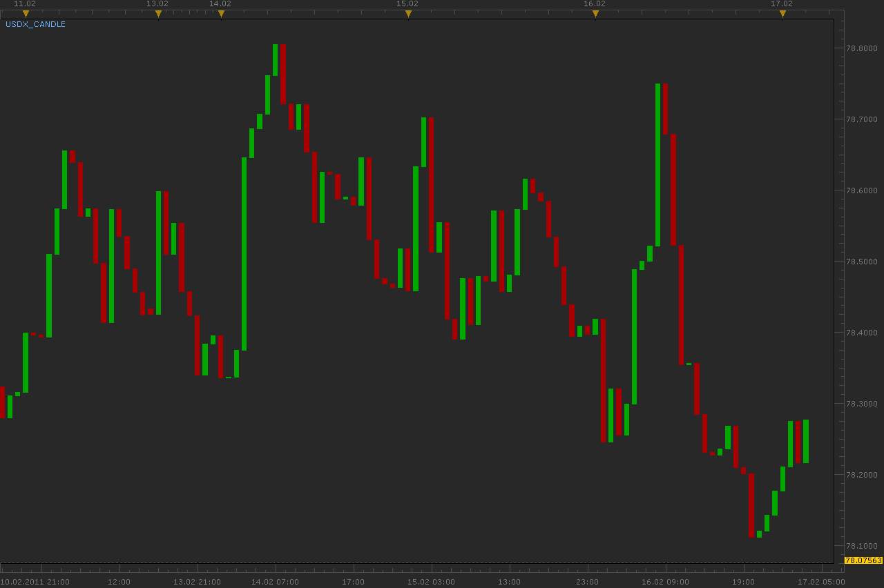Image resolution: width=884 pixels, height=588 pixels.
Task: Click the 12:00 time axis label
Action: tap(119, 582)
